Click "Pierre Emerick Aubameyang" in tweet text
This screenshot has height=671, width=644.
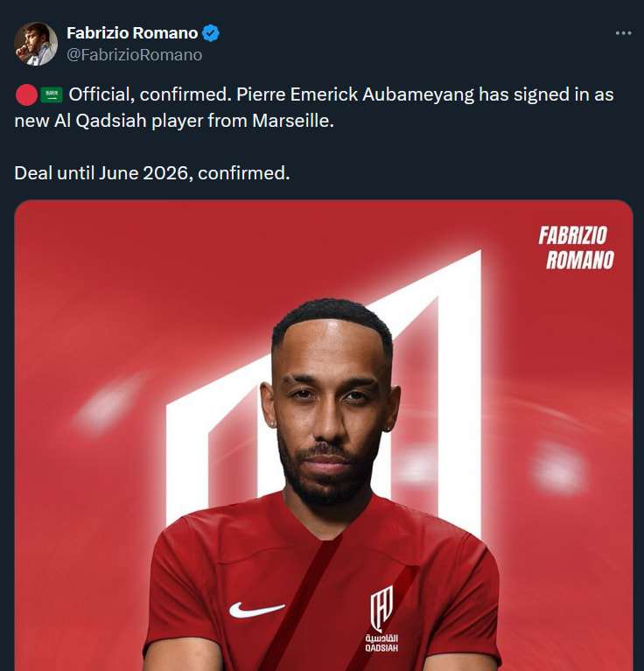(x=355, y=94)
